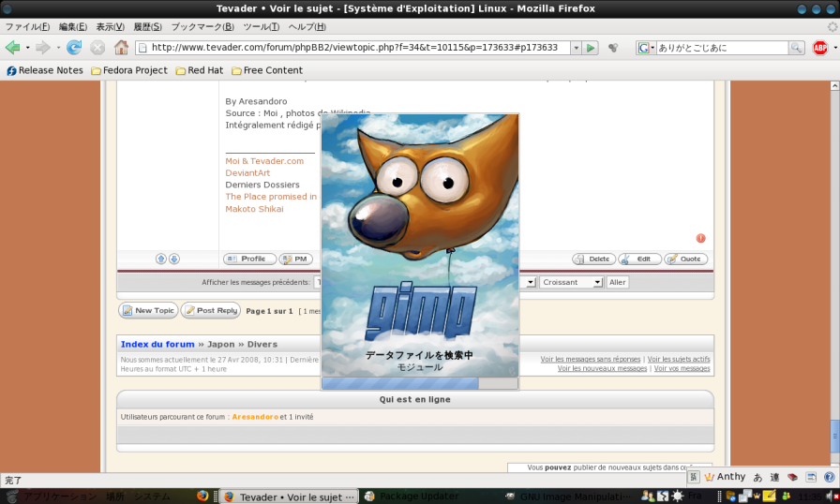Open the Fedora Project bookmark folder
Screen dimensions: 840x504
pos(129,70)
